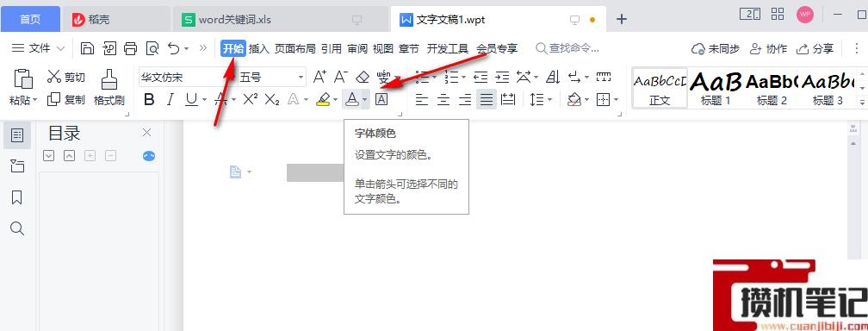
Task: Center align paragraph
Action: click(x=443, y=100)
